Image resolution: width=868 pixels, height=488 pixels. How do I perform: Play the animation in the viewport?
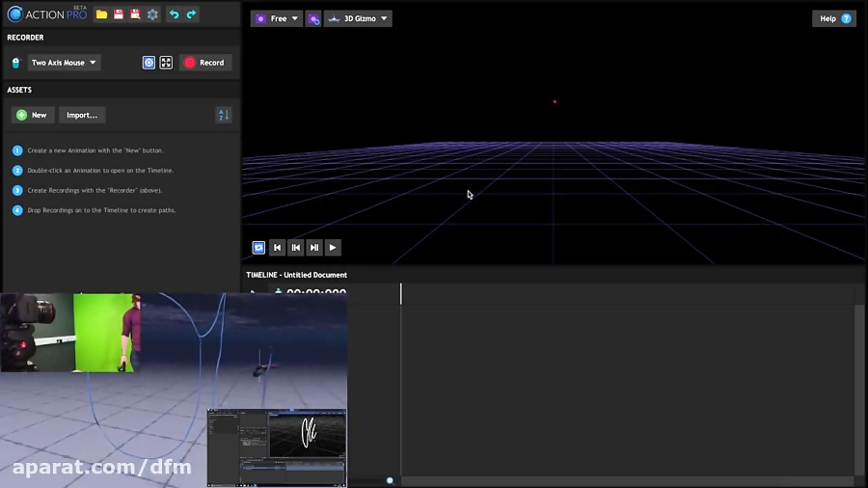coord(333,248)
